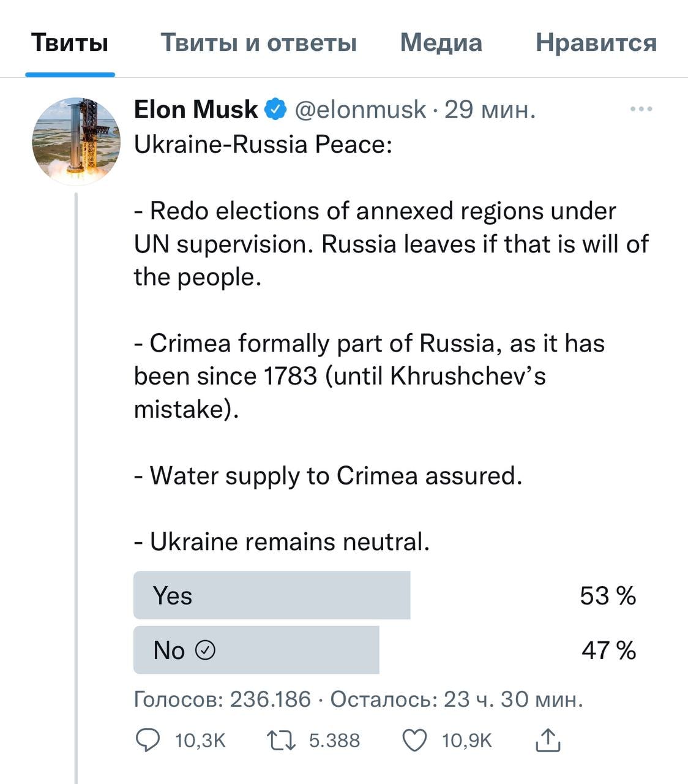Open the three-dot tweet options menu
This screenshot has height=784, width=688.
pyautogui.click(x=641, y=110)
